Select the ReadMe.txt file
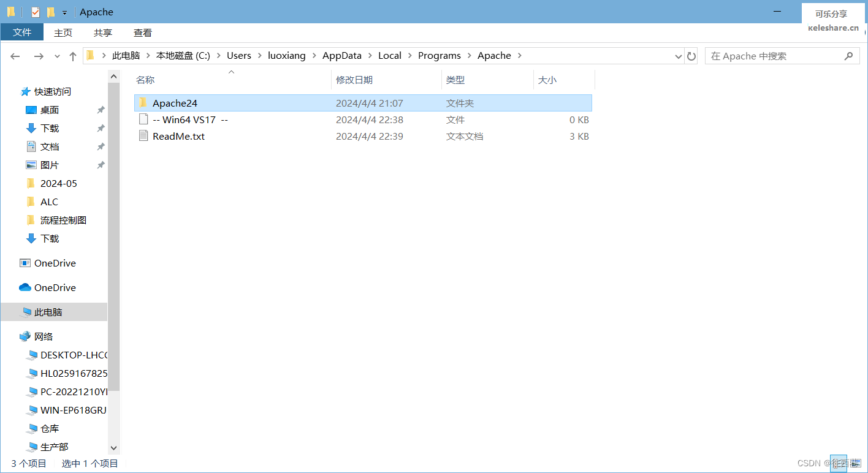 tap(363, 136)
